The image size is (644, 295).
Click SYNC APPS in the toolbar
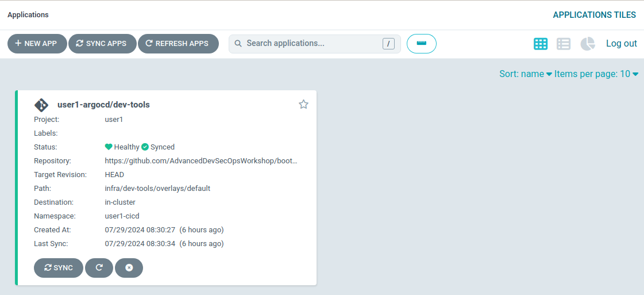click(x=102, y=44)
